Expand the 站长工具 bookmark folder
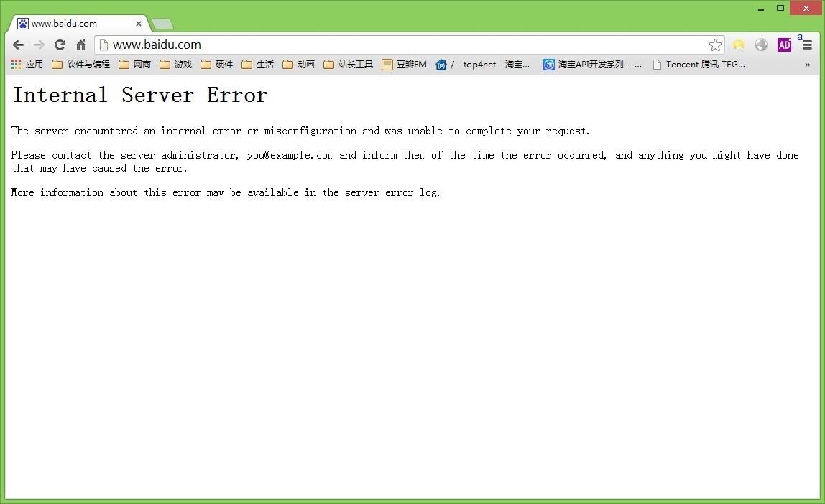This screenshot has width=825, height=504. tap(348, 65)
